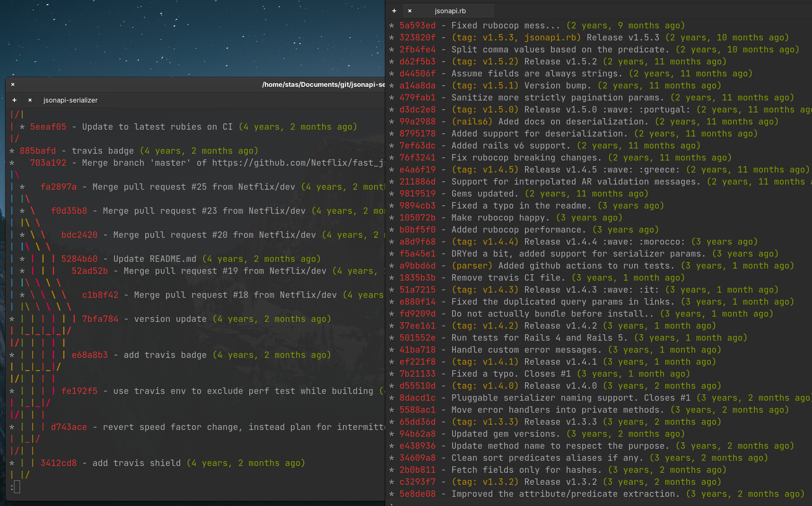Click commit hash 5eeaf05

[x=48, y=127]
